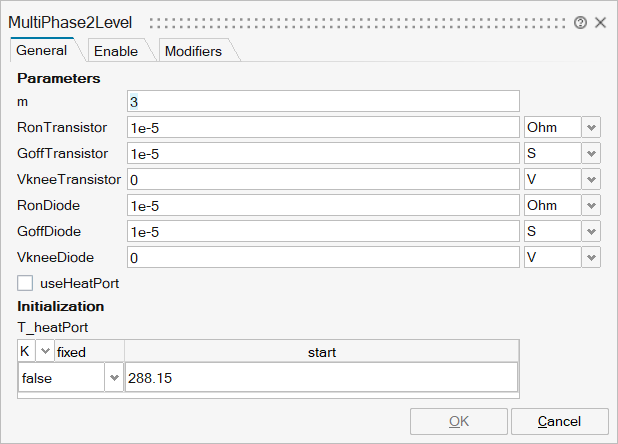The image size is (618, 444).
Task: Click the m parameter input field
Action: 323,101
